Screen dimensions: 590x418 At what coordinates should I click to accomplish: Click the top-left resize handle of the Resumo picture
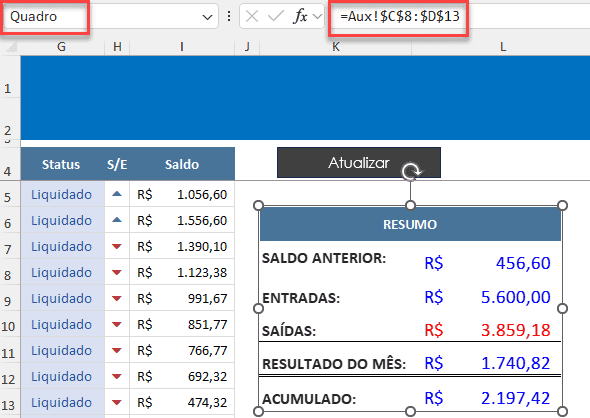coord(259,205)
